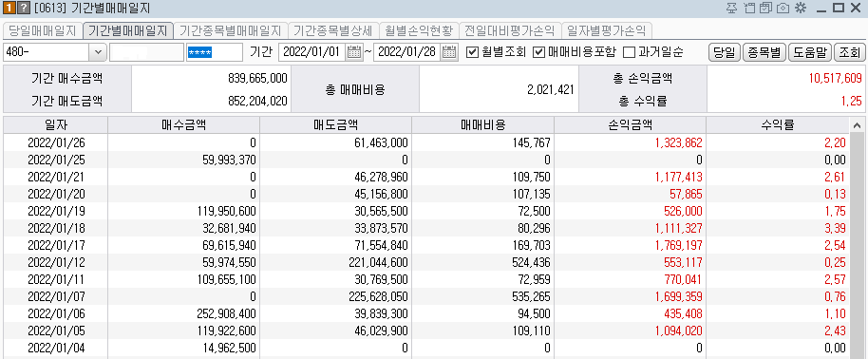Click the pin window icon in title bar
The height and width of the screenshot is (359, 868).
pyautogui.click(x=732, y=8)
